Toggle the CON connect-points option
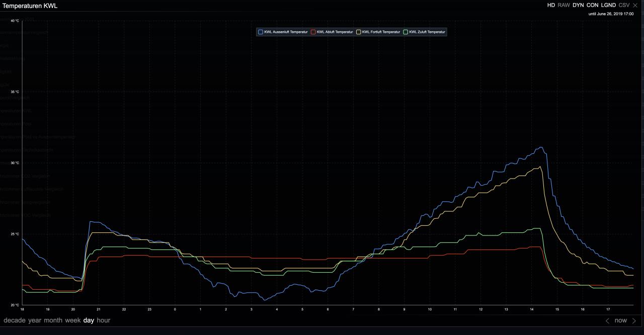This screenshot has width=644, height=335. pyautogui.click(x=592, y=5)
